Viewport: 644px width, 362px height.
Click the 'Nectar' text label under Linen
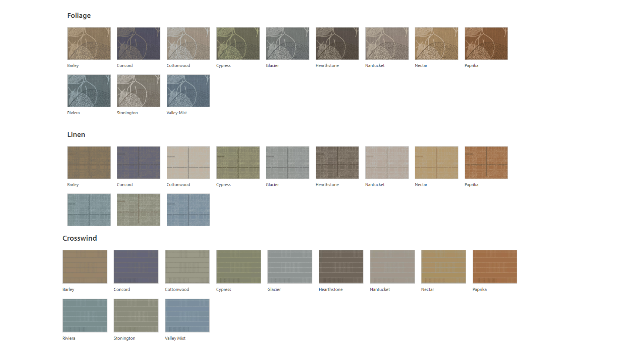pos(421,185)
